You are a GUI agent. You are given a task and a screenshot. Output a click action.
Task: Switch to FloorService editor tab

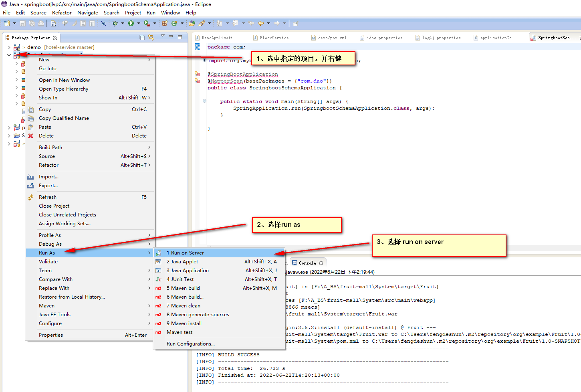tap(275, 38)
